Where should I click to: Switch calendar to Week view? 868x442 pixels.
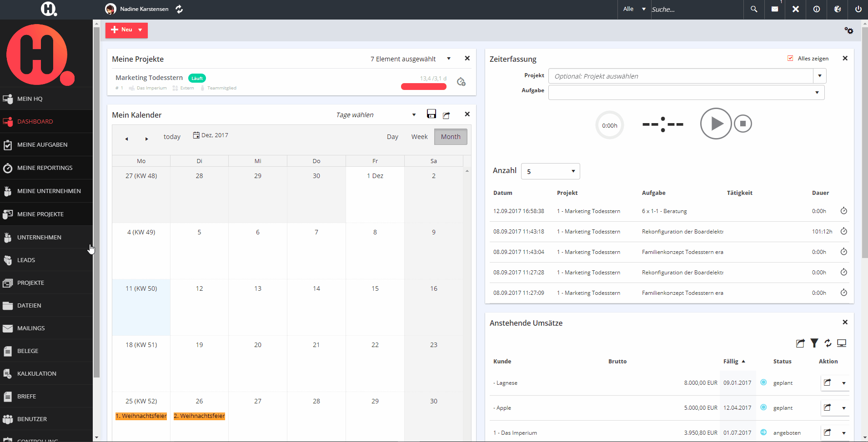[419, 137]
